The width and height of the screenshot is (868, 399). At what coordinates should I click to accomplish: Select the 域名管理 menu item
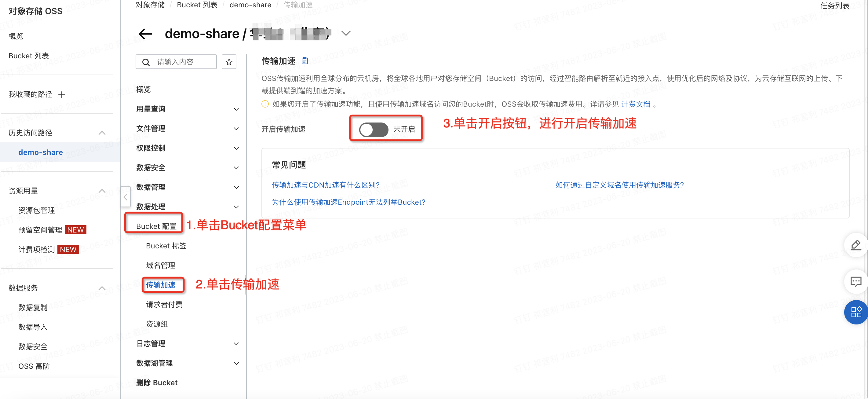[160, 265]
